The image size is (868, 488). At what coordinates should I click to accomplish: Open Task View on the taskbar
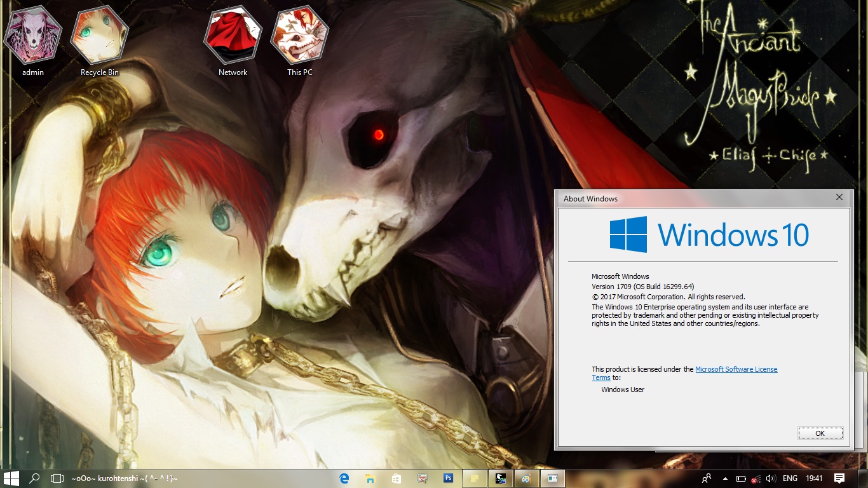[x=57, y=478]
